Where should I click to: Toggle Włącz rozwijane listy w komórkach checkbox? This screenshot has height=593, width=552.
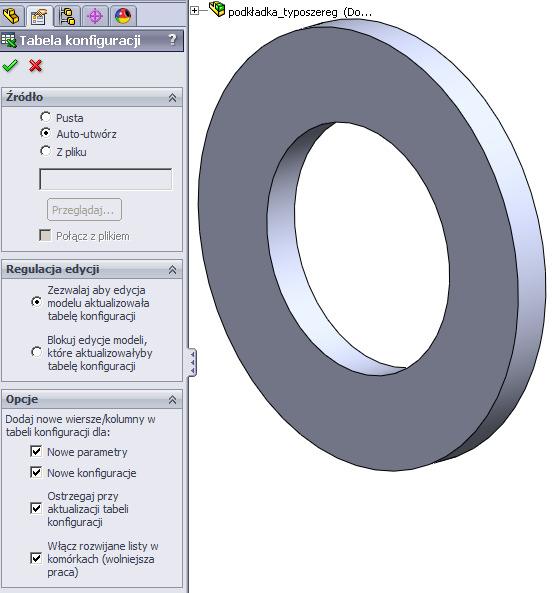[x=36, y=558]
